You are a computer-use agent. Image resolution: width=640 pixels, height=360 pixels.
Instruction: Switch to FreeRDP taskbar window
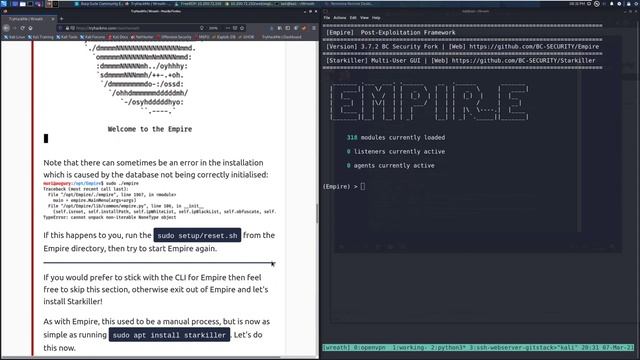point(198,4)
